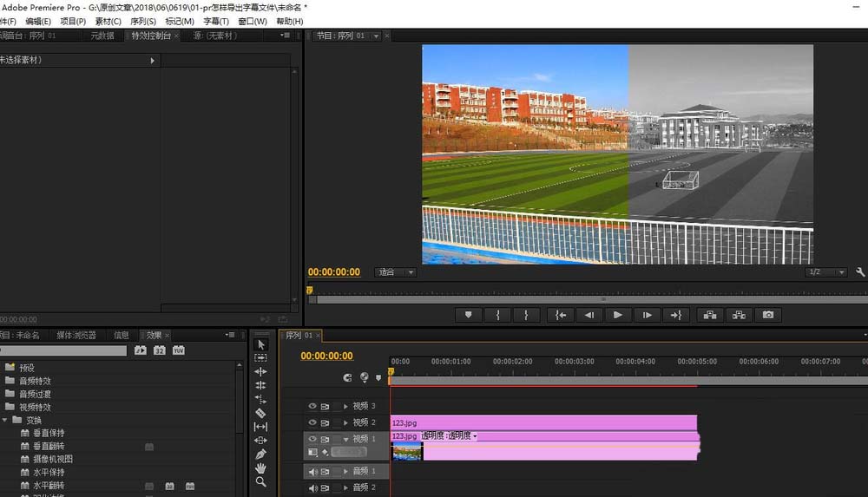Open program monitor wrench settings

click(x=860, y=271)
